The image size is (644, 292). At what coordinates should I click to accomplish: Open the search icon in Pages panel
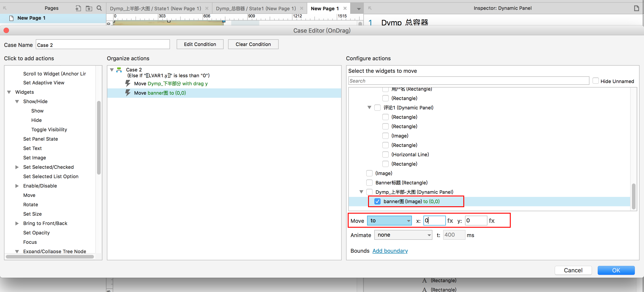[99, 8]
